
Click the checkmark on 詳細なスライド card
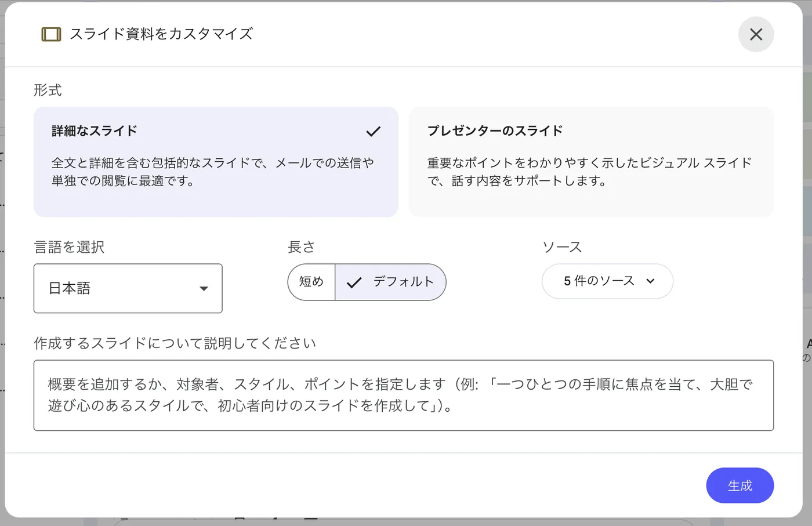coord(374,132)
